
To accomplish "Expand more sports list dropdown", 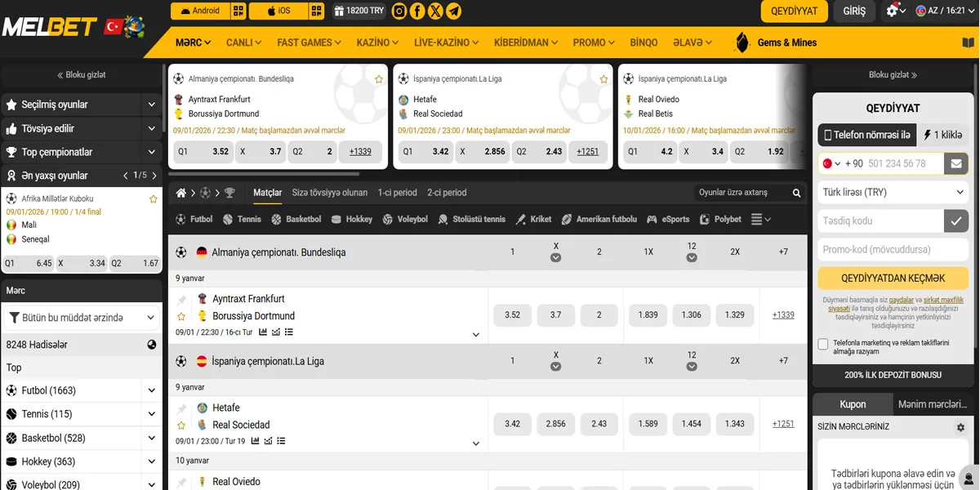I will (x=760, y=219).
